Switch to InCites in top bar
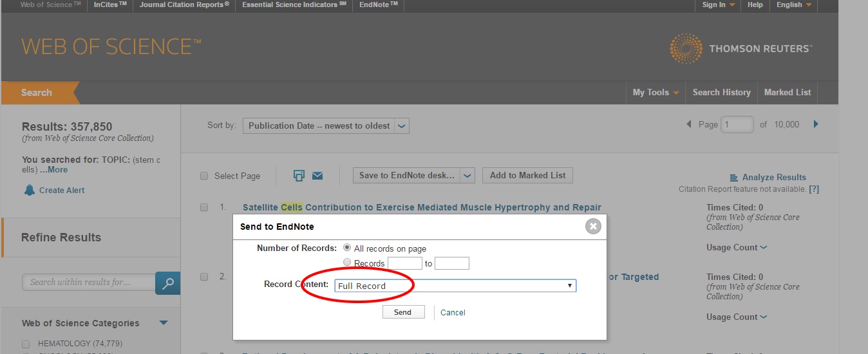The width and height of the screenshot is (868, 354). pos(110,5)
